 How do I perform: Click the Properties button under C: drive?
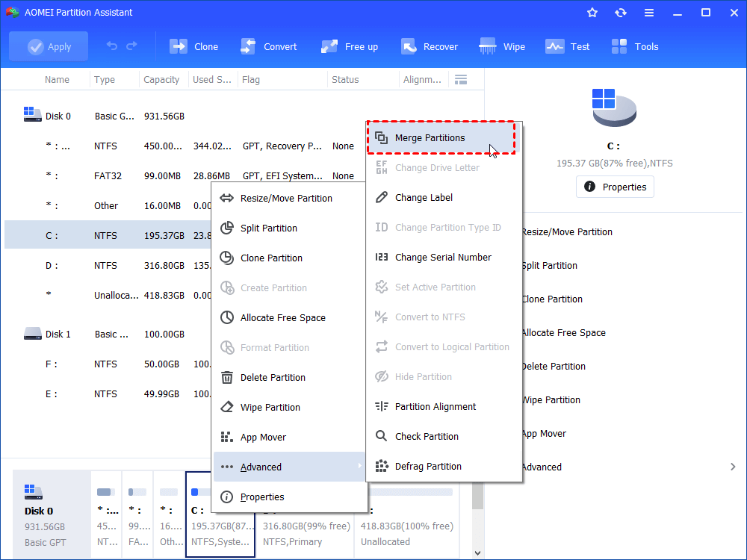(x=615, y=186)
